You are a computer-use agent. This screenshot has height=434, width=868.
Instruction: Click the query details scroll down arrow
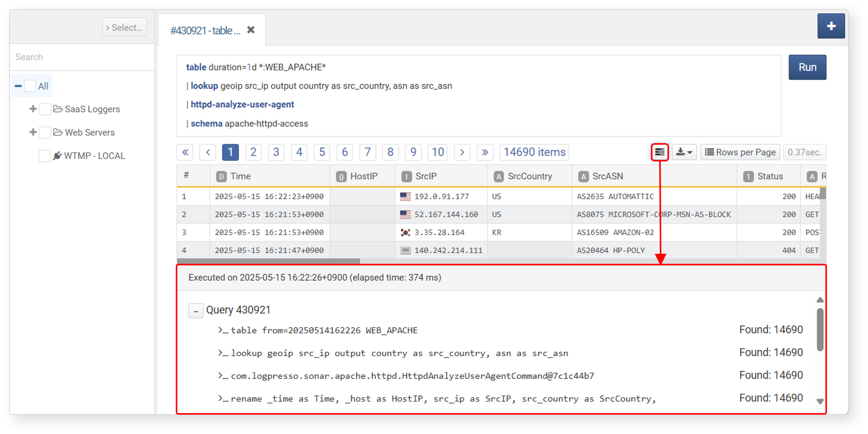click(x=820, y=401)
